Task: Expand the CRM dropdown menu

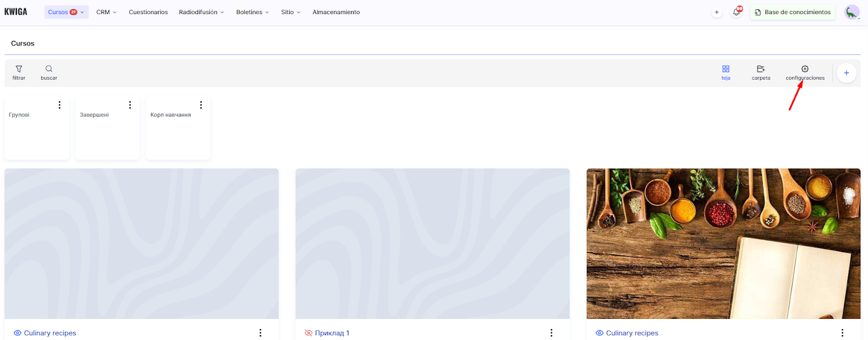Action: 106,12
